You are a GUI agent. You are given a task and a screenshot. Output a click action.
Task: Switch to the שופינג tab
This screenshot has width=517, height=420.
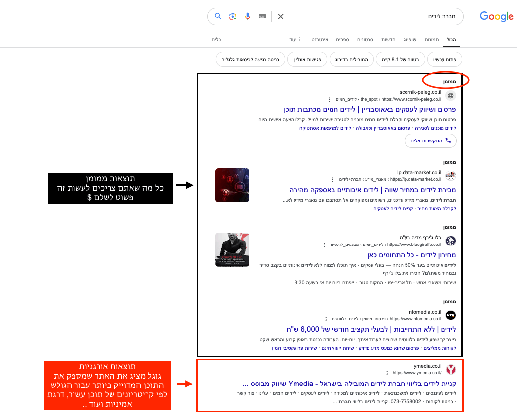(410, 39)
